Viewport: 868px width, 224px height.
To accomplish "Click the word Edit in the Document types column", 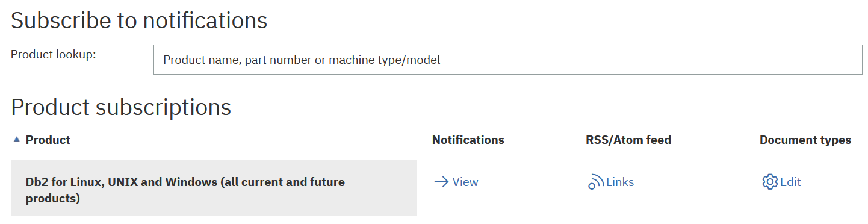I will [790, 182].
